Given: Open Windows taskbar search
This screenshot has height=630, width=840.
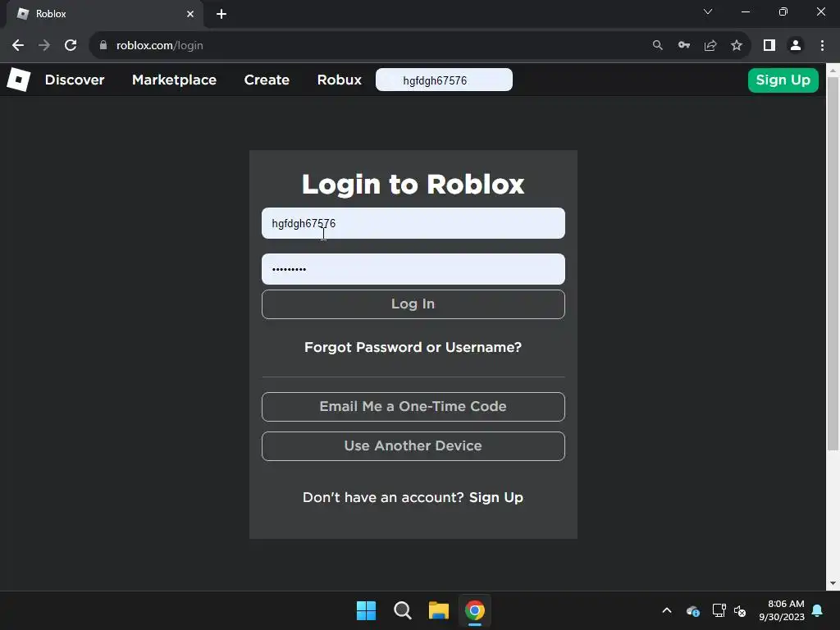Looking at the screenshot, I should tap(402, 610).
